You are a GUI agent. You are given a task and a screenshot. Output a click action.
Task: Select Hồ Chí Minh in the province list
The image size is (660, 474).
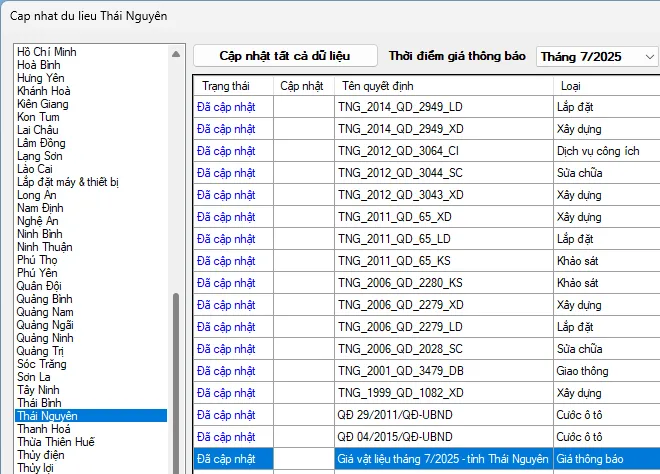[x=45, y=52]
